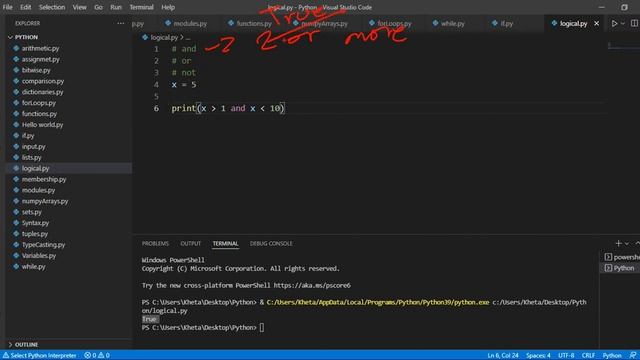640x360 pixels.
Task: Open dictionaries.py from explorer
Action: (42, 92)
